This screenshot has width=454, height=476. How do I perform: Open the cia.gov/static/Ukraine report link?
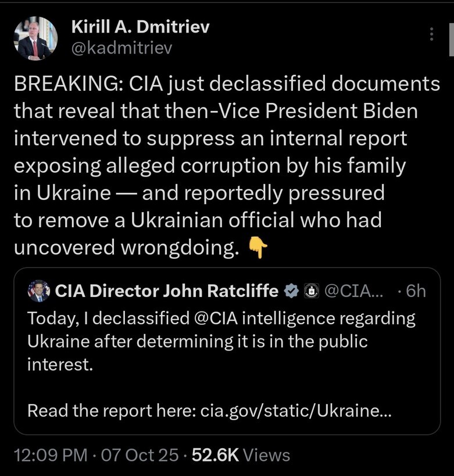point(296,411)
